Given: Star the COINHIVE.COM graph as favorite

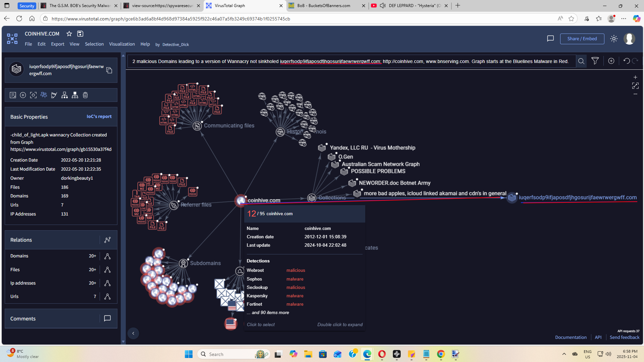Looking at the screenshot, I should click(69, 34).
